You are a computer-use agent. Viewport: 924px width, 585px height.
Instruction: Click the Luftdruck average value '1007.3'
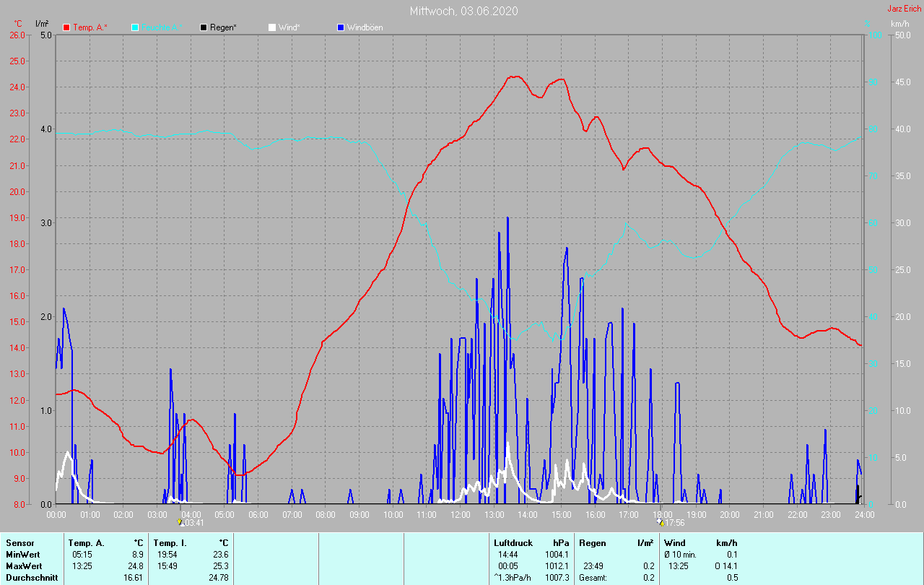[x=557, y=577]
